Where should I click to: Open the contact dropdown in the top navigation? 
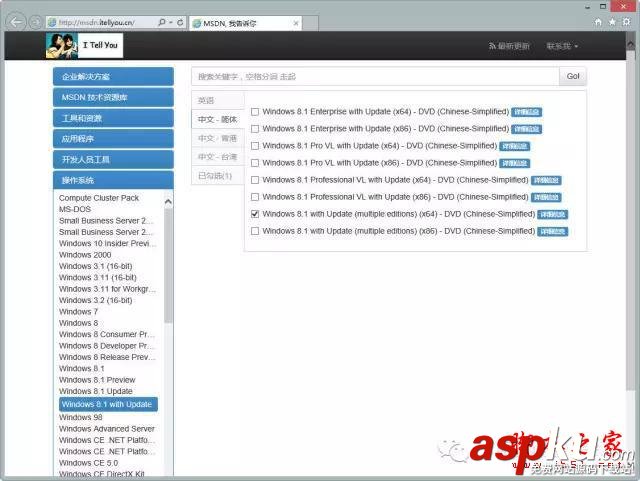(562, 46)
